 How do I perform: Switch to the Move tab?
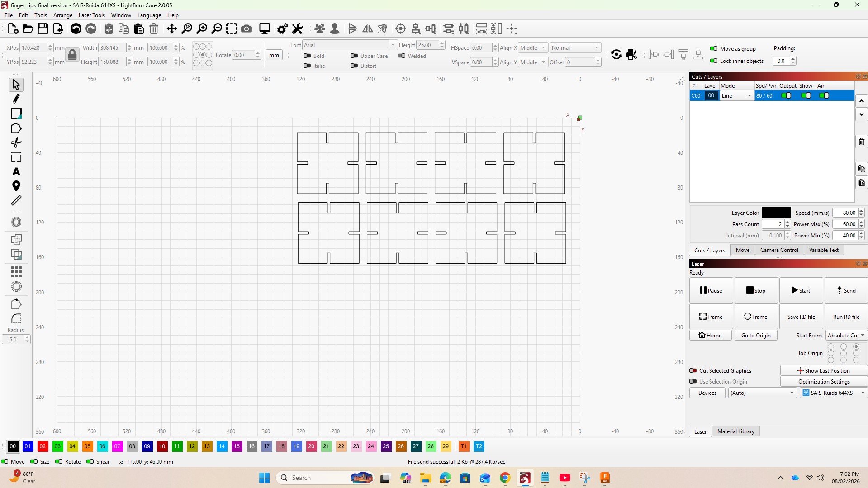pos(743,250)
